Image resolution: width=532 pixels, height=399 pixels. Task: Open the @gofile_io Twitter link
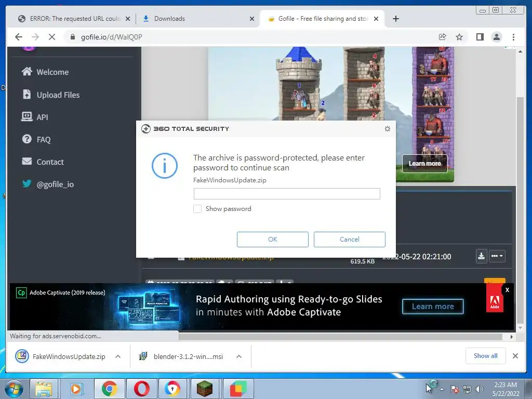(x=55, y=184)
